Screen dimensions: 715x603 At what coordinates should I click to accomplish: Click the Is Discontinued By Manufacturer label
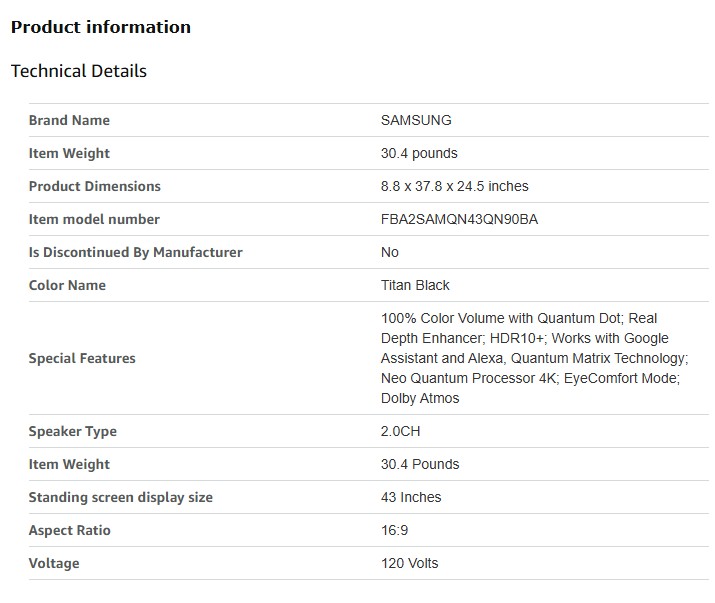[135, 252]
